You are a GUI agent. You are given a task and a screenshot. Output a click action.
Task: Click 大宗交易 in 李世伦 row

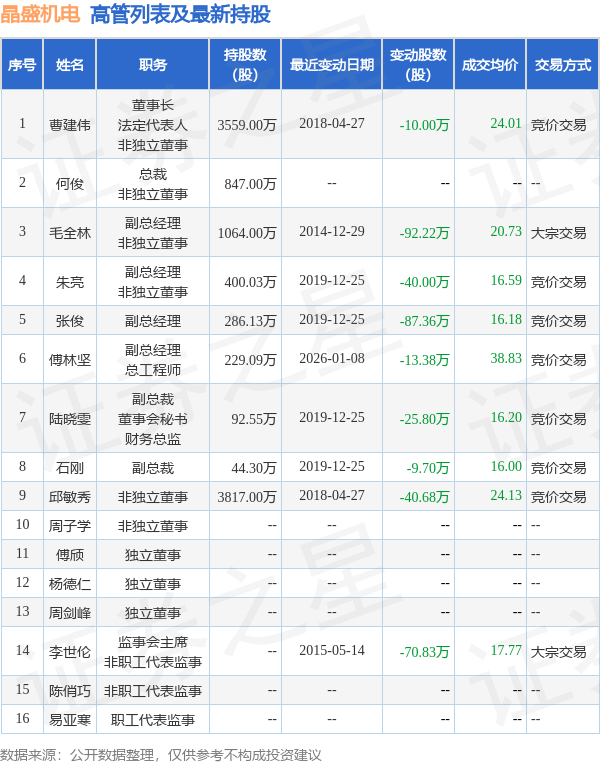click(559, 652)
